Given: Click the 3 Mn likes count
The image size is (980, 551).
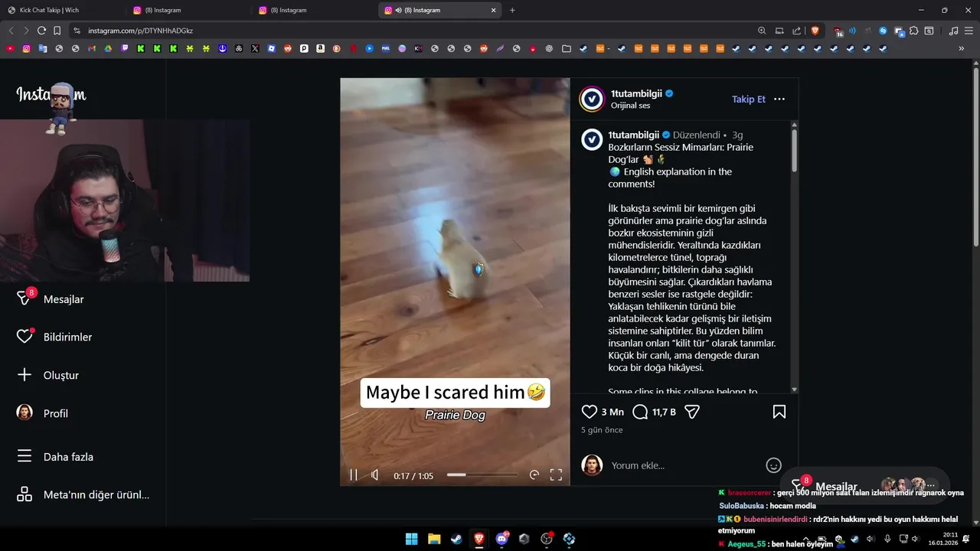Looking at the screenshot, I should click(612, 412).
